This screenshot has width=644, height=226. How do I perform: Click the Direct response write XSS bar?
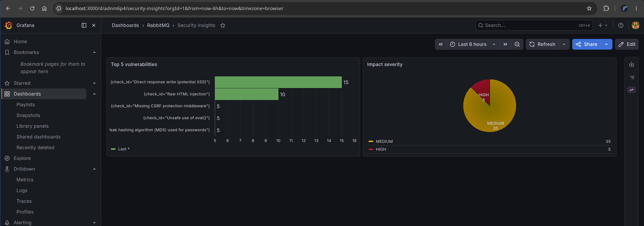click(x=278, y=82)
